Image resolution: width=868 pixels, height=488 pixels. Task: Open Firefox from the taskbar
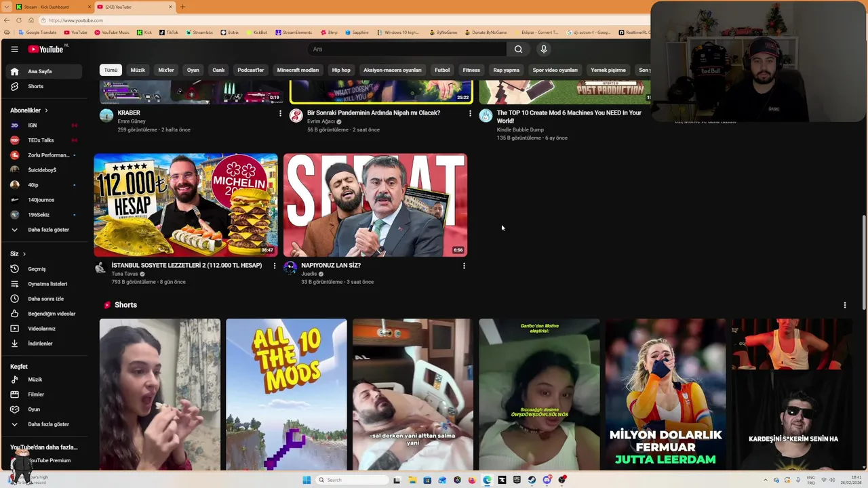coord(472,480)
